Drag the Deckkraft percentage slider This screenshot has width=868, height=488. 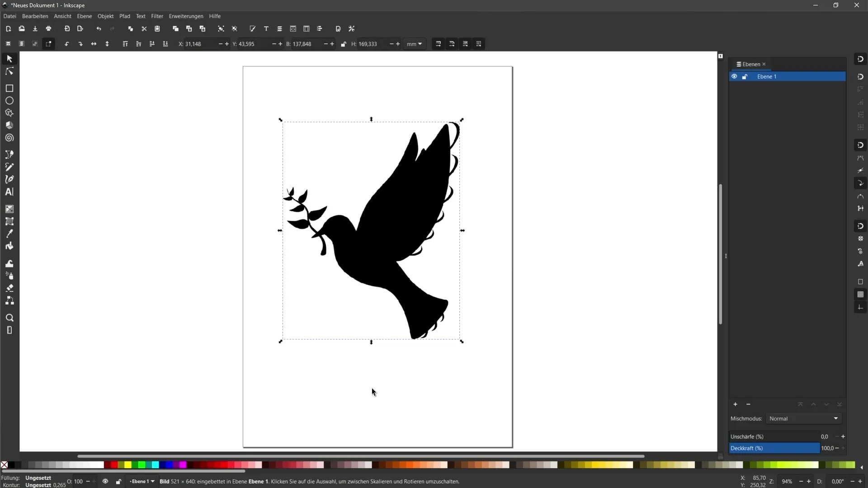pos(774,448)
